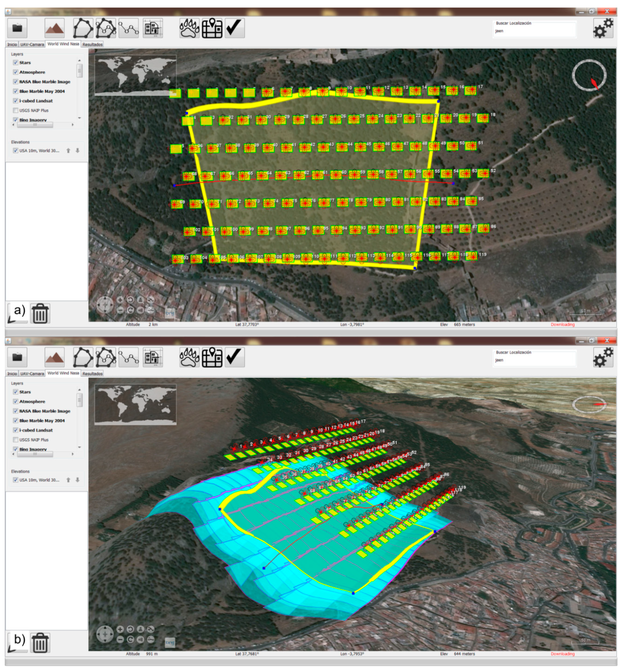623x672 pixels.
Task: Move elevation model up with arrow, top window
Action: click(69, 151)
